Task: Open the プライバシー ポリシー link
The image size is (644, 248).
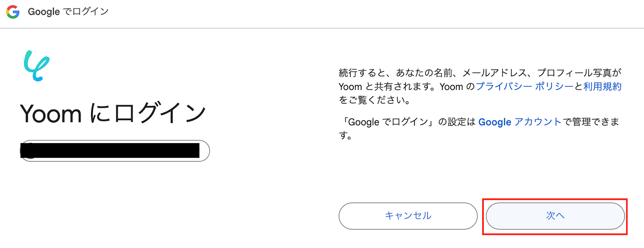Action: point(524,87)
